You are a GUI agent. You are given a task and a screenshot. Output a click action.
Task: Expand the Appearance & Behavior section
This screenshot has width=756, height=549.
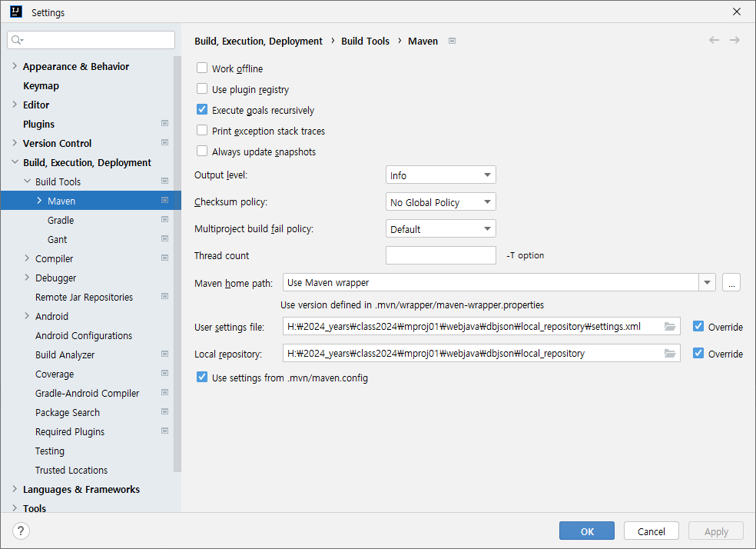click(x=15, y=66)
